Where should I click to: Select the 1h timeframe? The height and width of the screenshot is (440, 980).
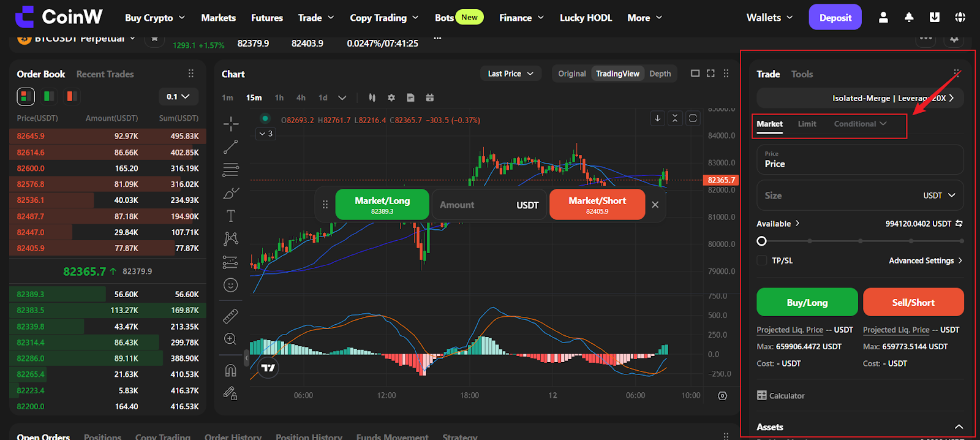pos(279,97)
